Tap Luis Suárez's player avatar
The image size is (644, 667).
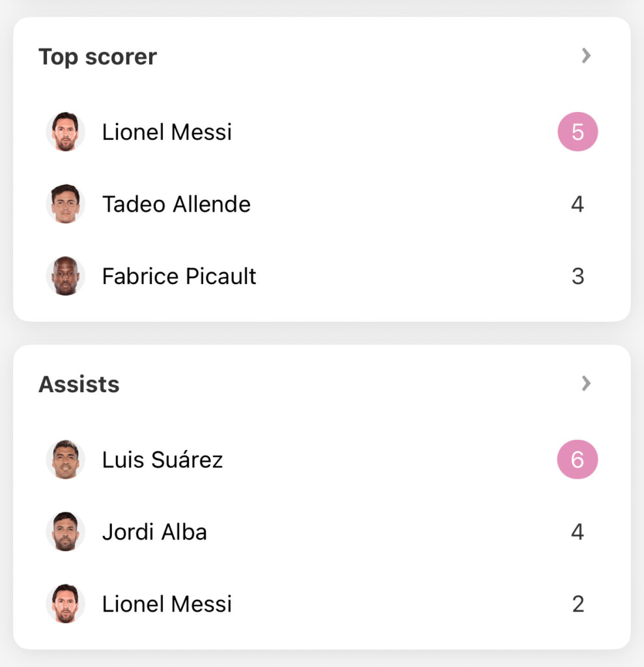point(66,459)
